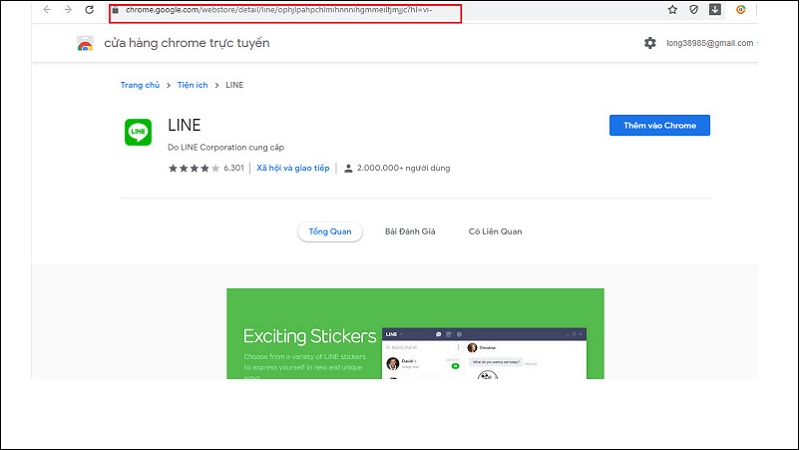
Task: Click the Chrome Web Store rainbow logo
Action: coord(85,44)
